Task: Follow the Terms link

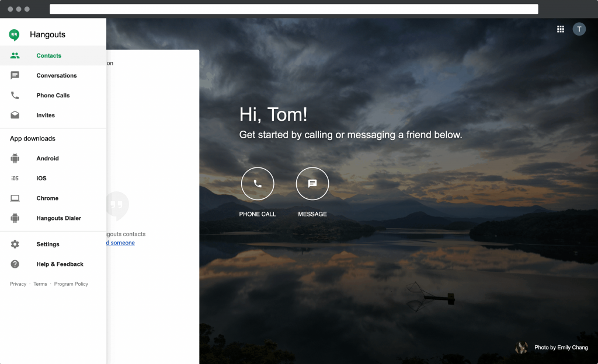Action: [x=40, y=284]
